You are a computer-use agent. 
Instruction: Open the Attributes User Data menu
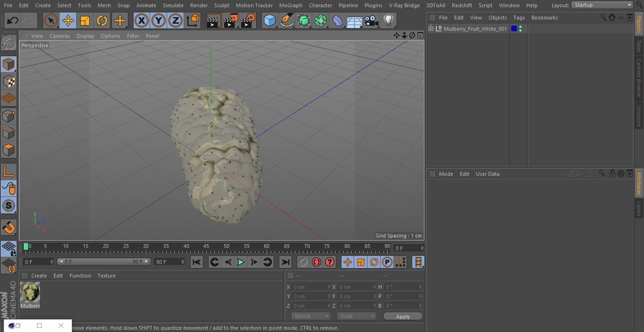click(x=487, y=174)
